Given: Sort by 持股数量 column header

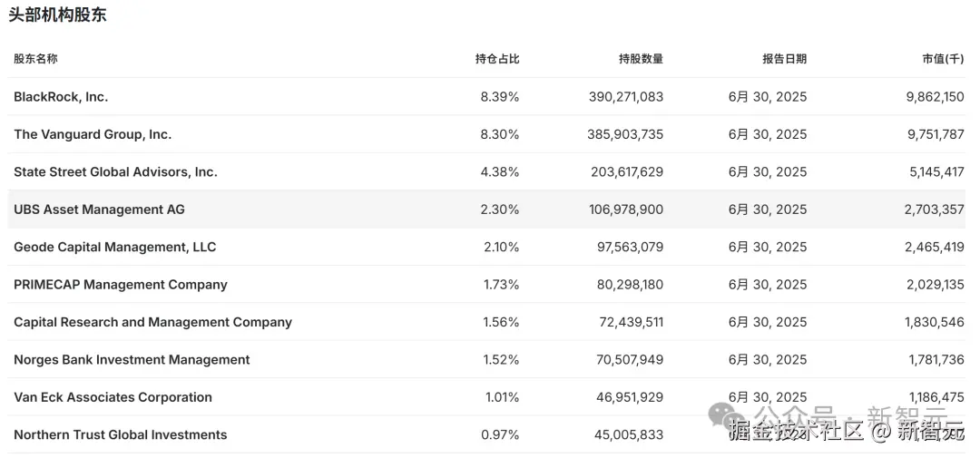Looking at the screenshot, I should click(641, 59).
